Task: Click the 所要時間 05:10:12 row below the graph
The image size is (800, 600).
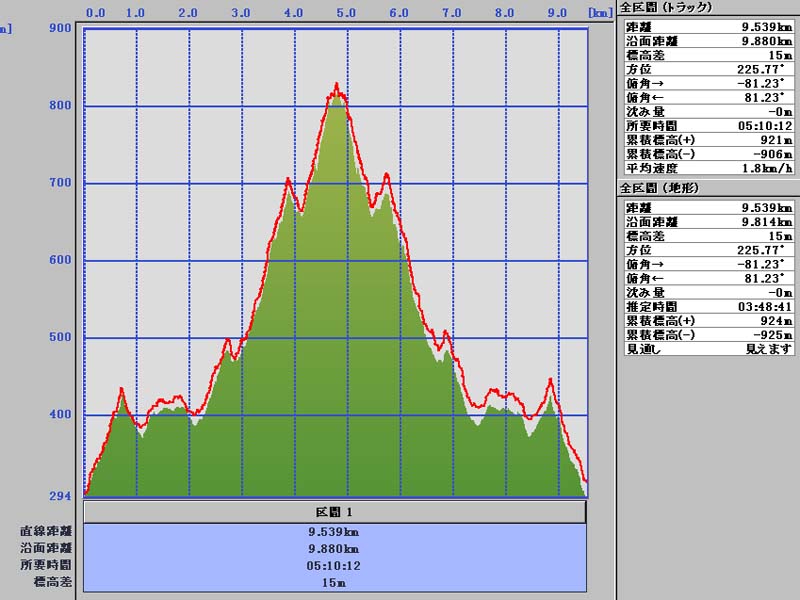Action: [334, 565]
